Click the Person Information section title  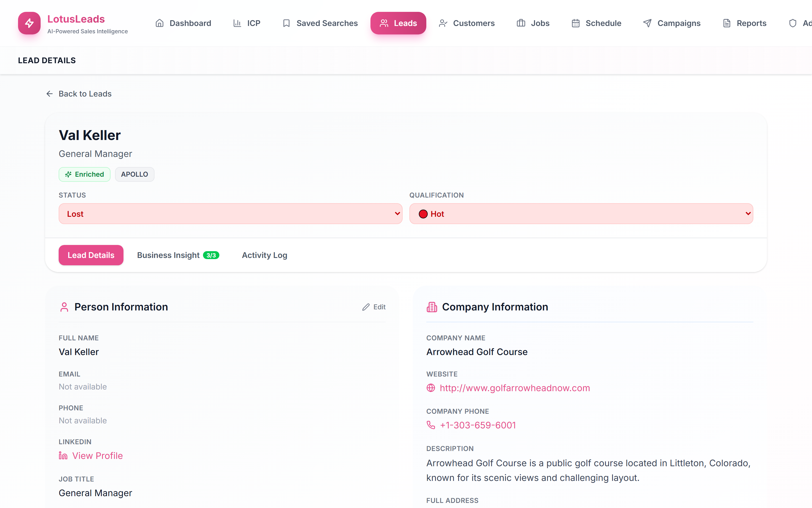click(x=121, y=307)
